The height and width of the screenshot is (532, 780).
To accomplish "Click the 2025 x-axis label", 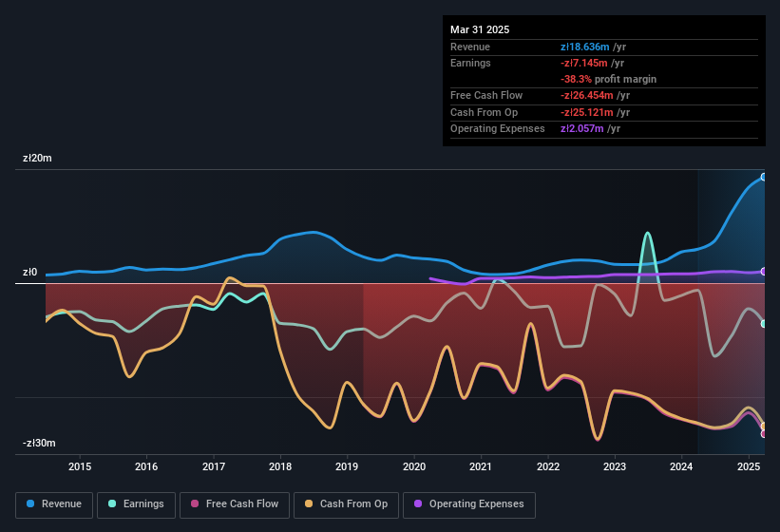I will (748, 466).
